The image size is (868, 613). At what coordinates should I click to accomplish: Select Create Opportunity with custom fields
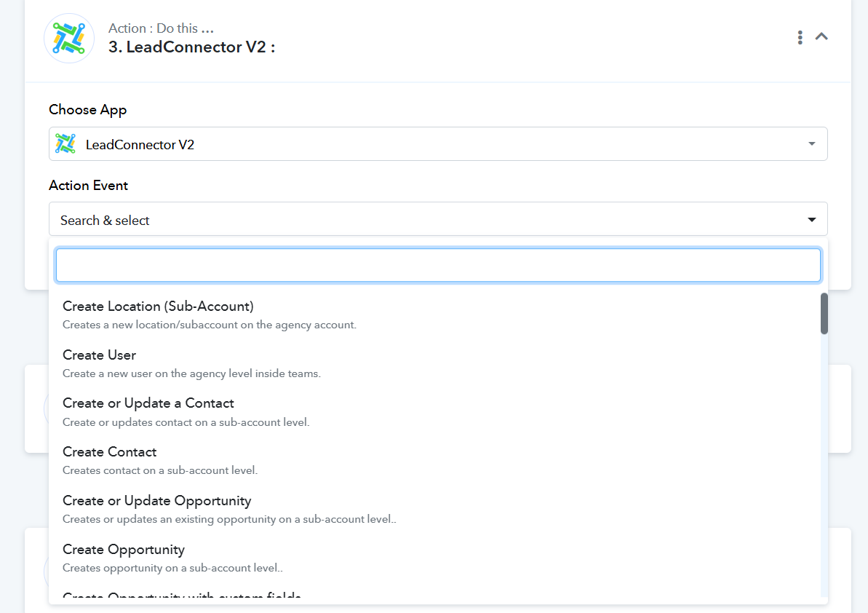(182, 597)
